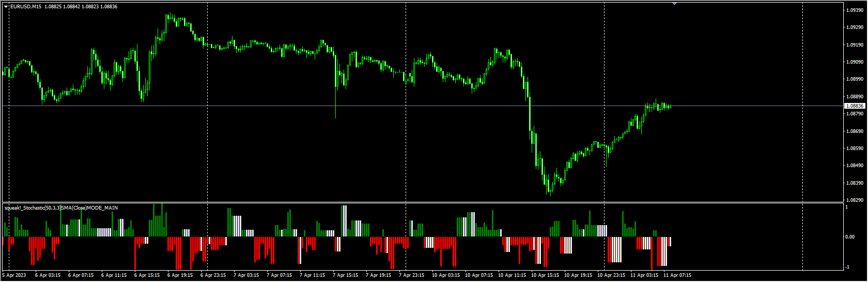The width and height of the screenshot is (868, 282).
Task: Click the 1.08790 price axis label
Action: click(855, 114)
